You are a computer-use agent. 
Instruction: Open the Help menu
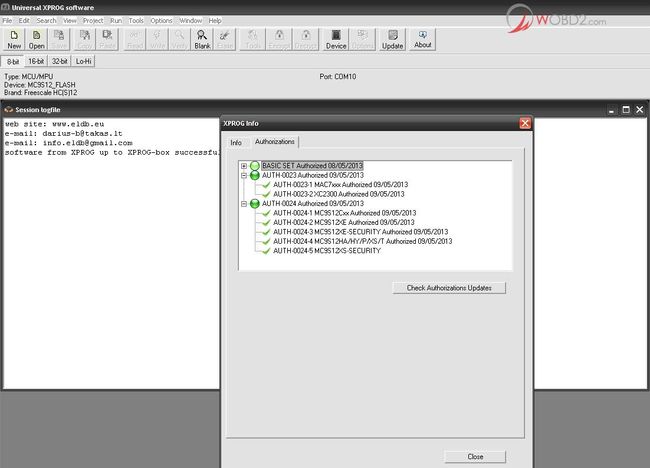tap(215, 21)
